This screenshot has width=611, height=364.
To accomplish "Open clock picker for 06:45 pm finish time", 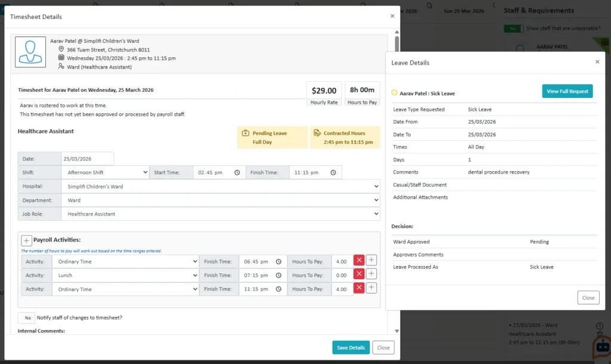I will pyautogui.click(x=279, y=261).
